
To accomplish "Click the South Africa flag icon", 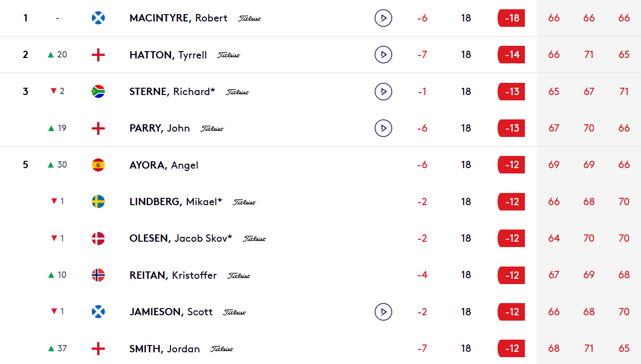I will pos(98,92).
